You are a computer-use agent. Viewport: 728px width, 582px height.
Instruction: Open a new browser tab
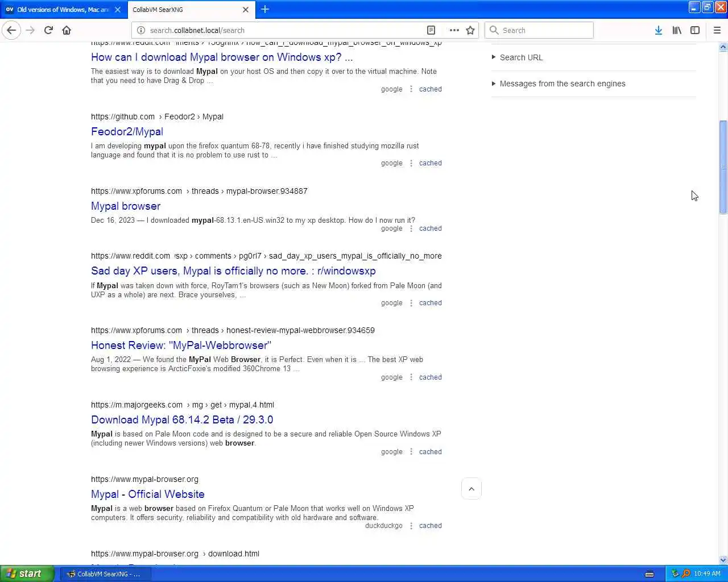(265, 9)
